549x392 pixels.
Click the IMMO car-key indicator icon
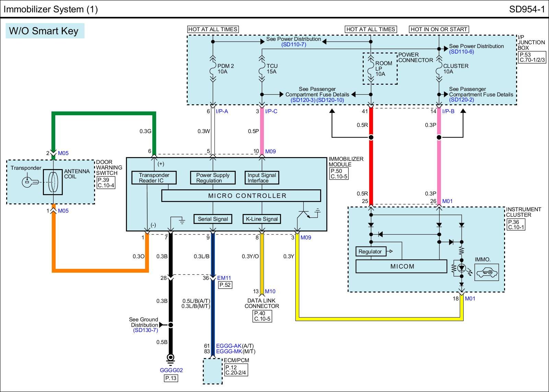tap(487, 272)
